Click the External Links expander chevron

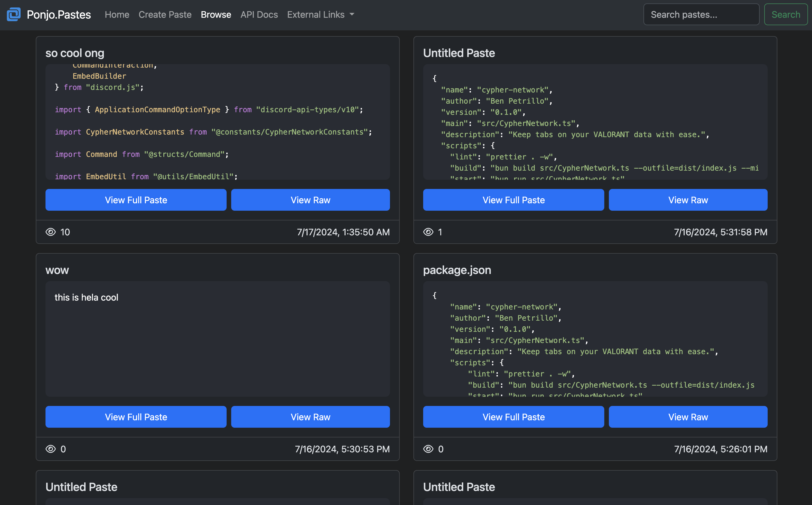pos(353,15)
